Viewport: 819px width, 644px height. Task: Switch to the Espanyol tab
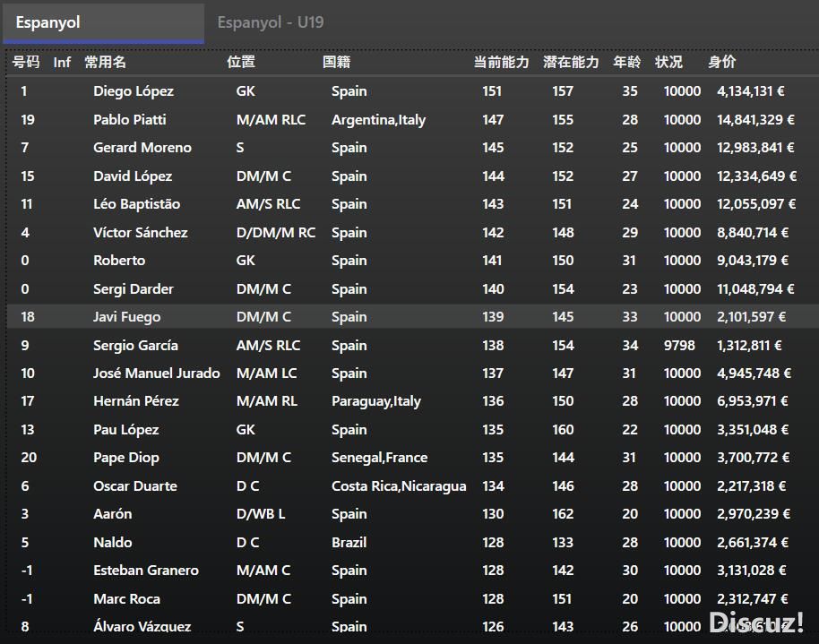[103, 23]
